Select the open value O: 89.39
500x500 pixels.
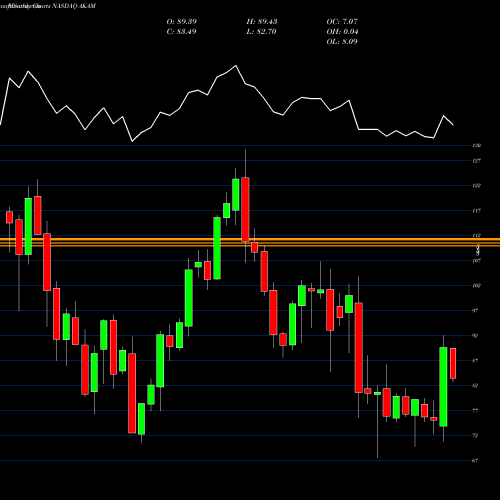click(182, 22)
